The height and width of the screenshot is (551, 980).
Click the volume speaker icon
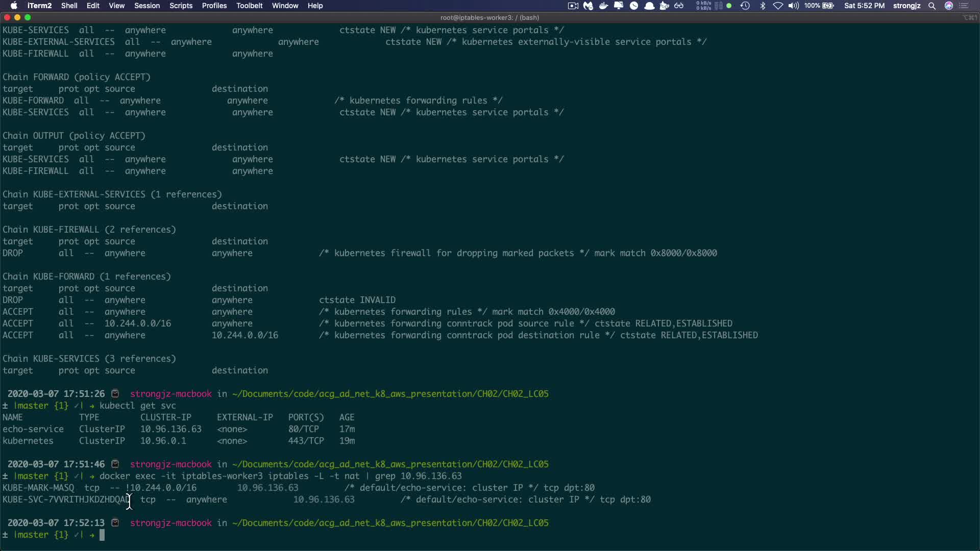(x=793, y=6)
